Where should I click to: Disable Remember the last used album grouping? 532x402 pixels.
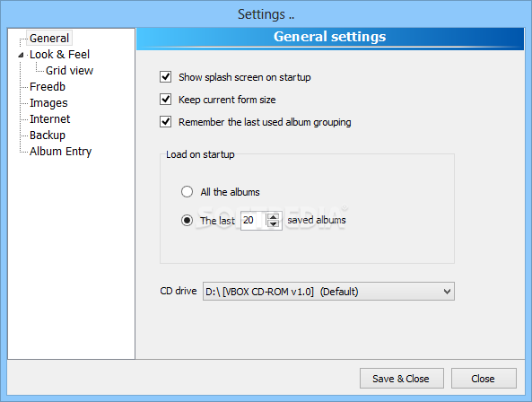[x=166, y=122]
